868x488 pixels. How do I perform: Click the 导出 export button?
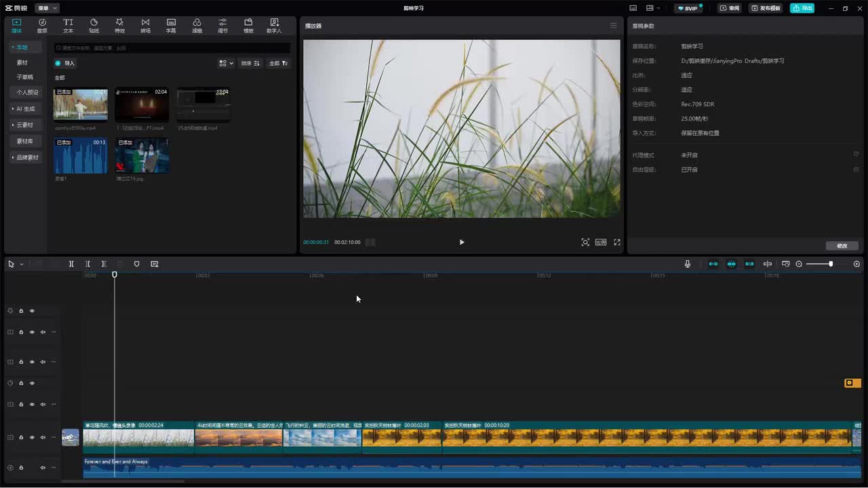[x=802, y=8]
